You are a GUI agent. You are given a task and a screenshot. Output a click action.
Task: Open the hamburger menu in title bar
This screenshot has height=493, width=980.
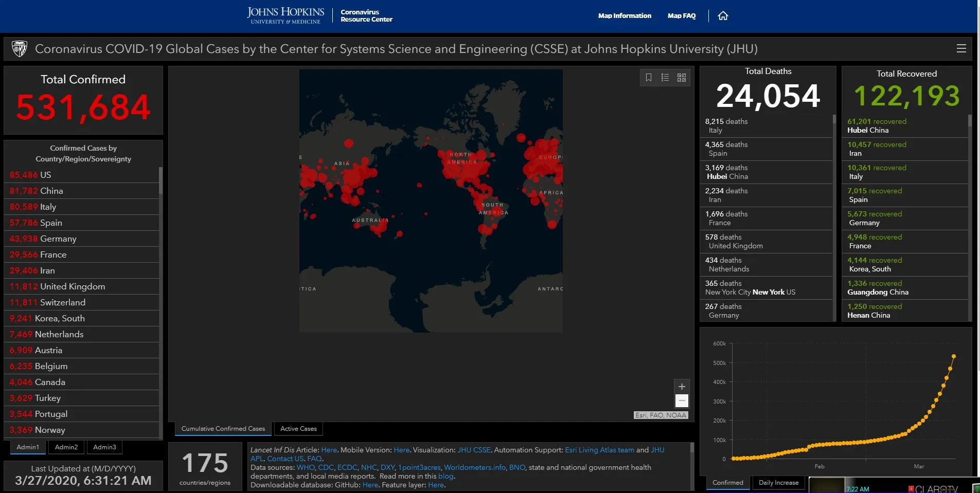pyautogui.click(x=961, y=48)
